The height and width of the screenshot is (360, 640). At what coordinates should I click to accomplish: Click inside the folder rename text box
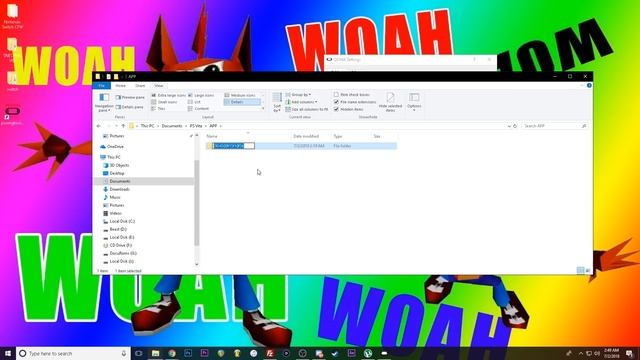click(x=233, y=146)
